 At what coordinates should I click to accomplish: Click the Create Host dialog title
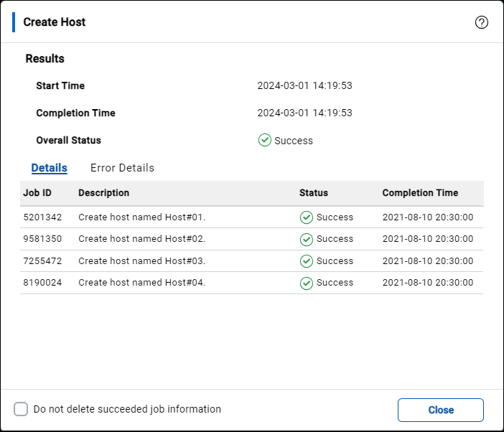click(x=55, y=22)
